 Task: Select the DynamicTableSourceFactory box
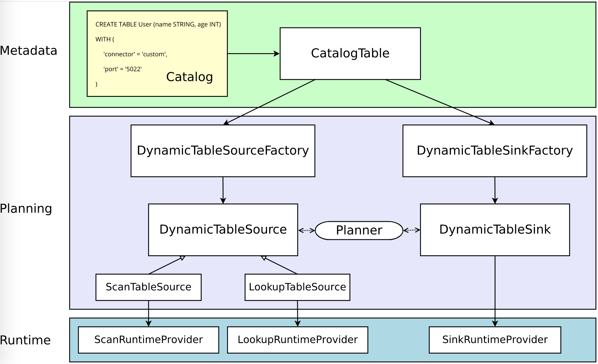tap(223, 151)
